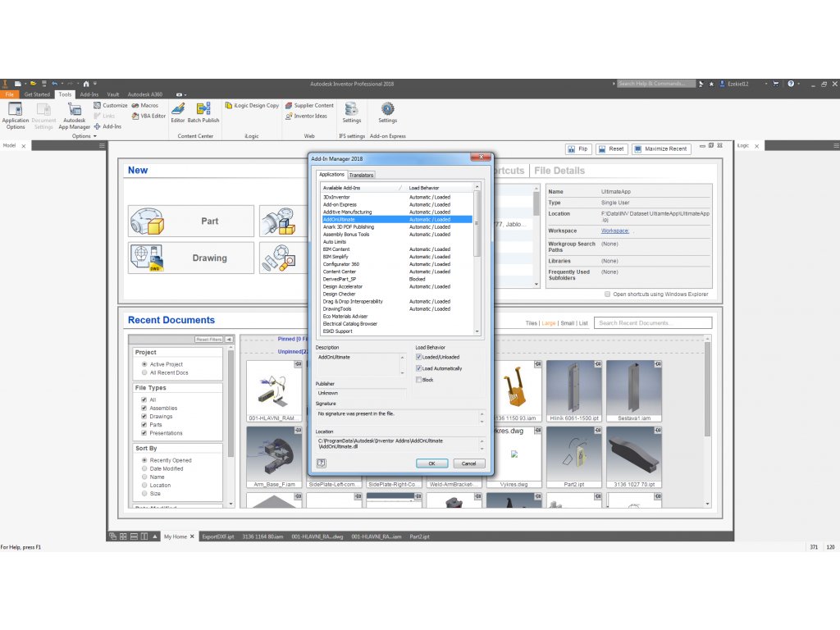
Task: Pin the Sestava1.iam thumbnail
Action: [x=657, y=364]
